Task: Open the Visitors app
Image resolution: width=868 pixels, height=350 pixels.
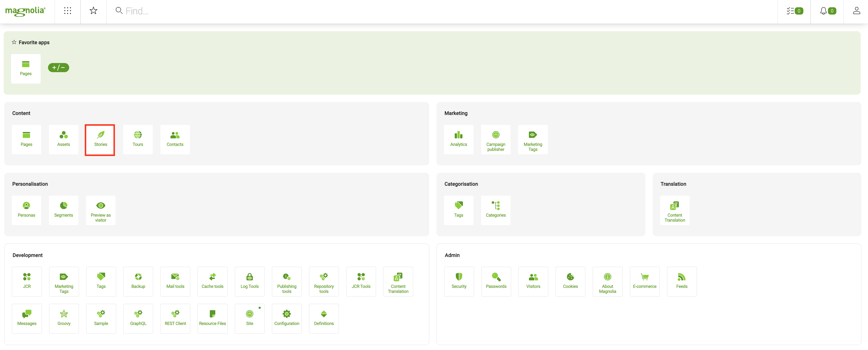Action: pyautogui.click(x=533, y=282)
